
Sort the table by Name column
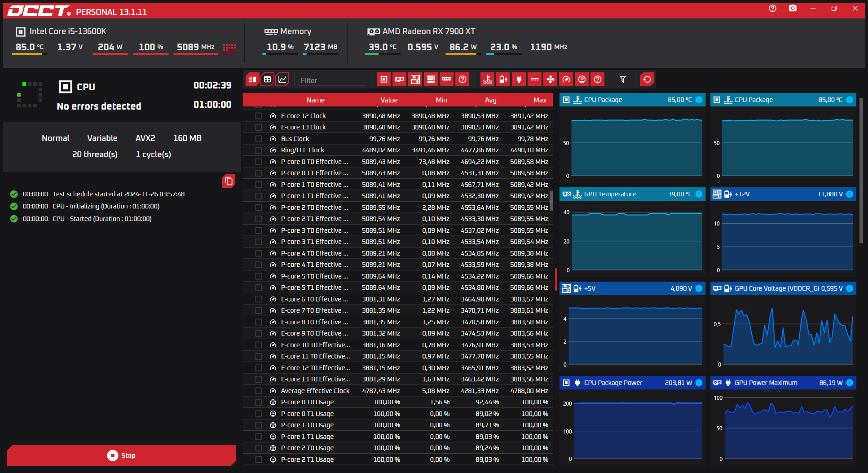pyautogui.click(x=315, y=100)
